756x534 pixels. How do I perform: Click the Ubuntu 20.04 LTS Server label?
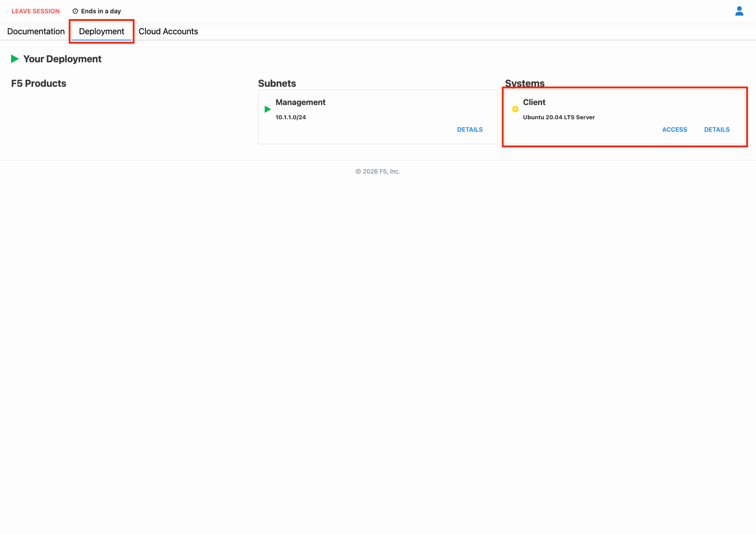click(x=559, y=117)
